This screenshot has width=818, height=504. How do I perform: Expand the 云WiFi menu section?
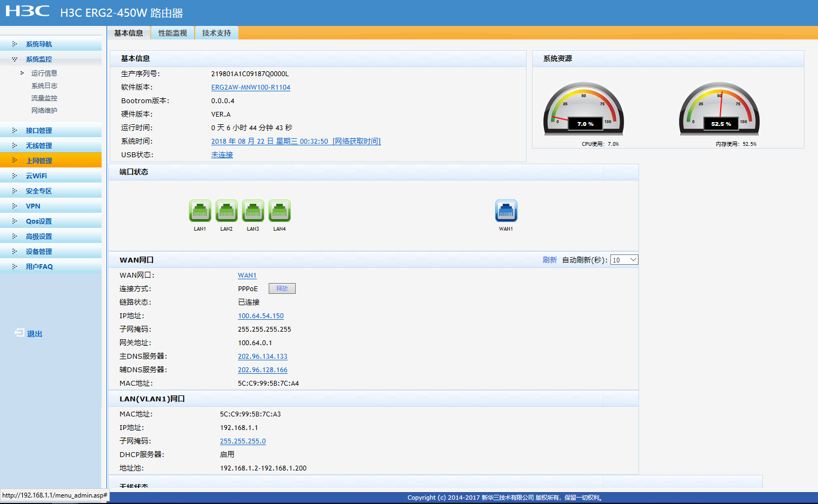pos(51,176)
